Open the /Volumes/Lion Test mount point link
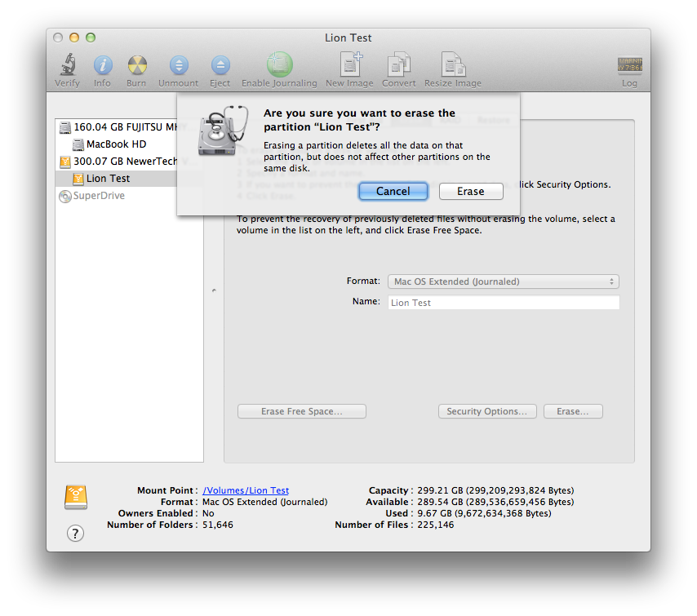The height and width of the screenshot is (616, 697). pyautogui.click(x=246, y=490)
